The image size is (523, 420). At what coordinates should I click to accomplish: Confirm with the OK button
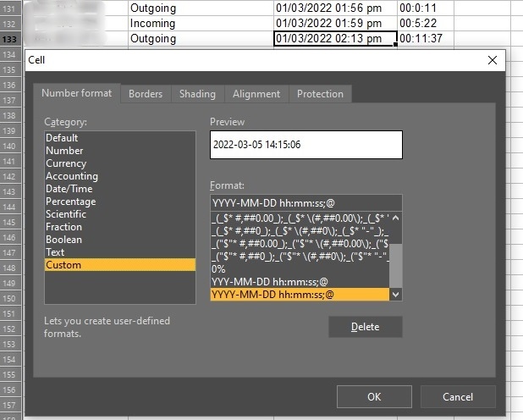click(373, 397)
